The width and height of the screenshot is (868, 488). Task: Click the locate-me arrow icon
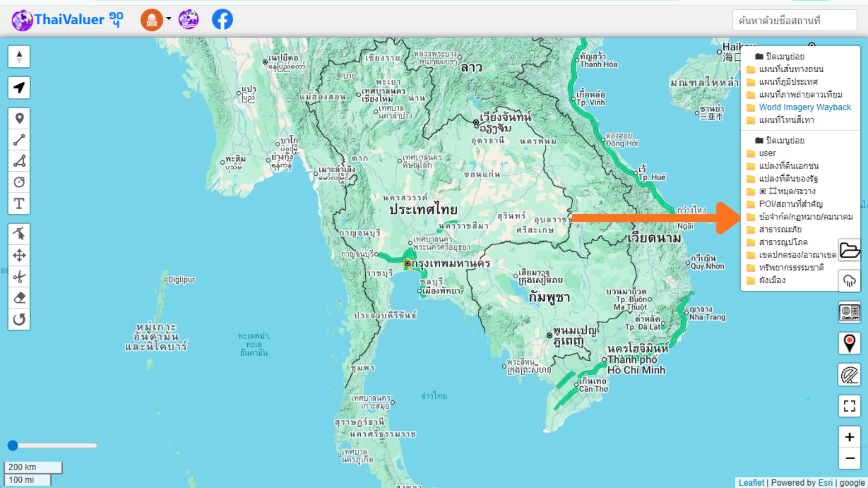tap(19, 87)
